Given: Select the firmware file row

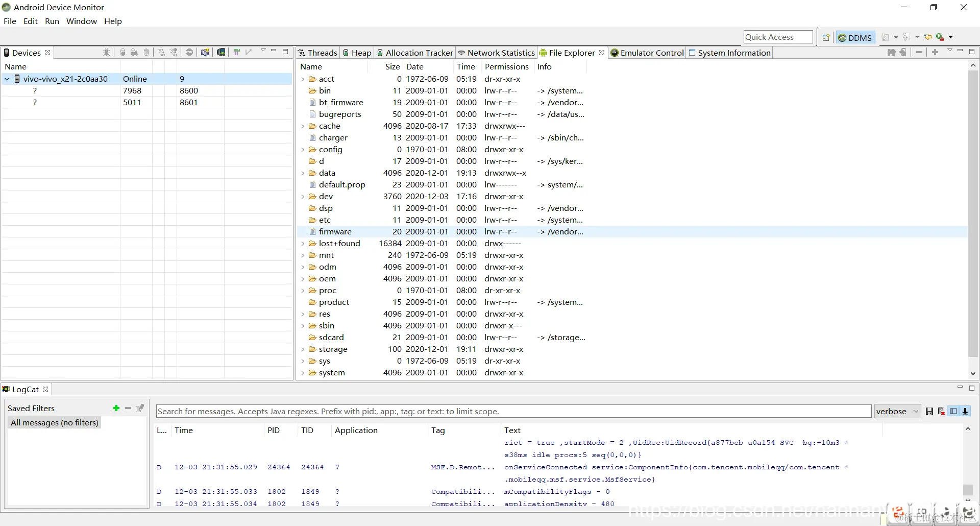Looking at the screenshot, I should click(x=632, y=232).
